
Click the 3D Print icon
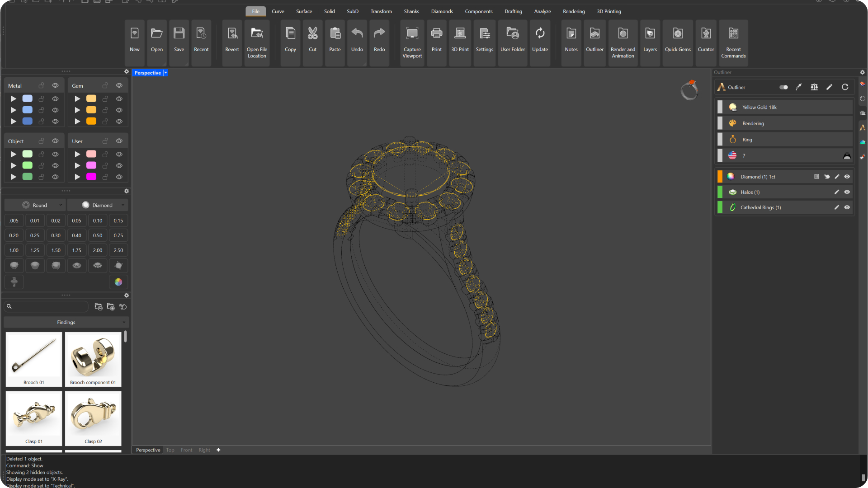460,42
